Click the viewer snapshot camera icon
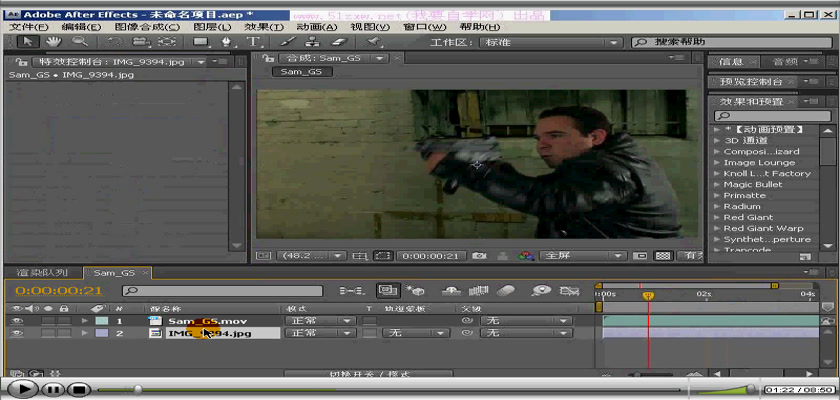Viewport: 840px width, 400px height. coord(479,256)
